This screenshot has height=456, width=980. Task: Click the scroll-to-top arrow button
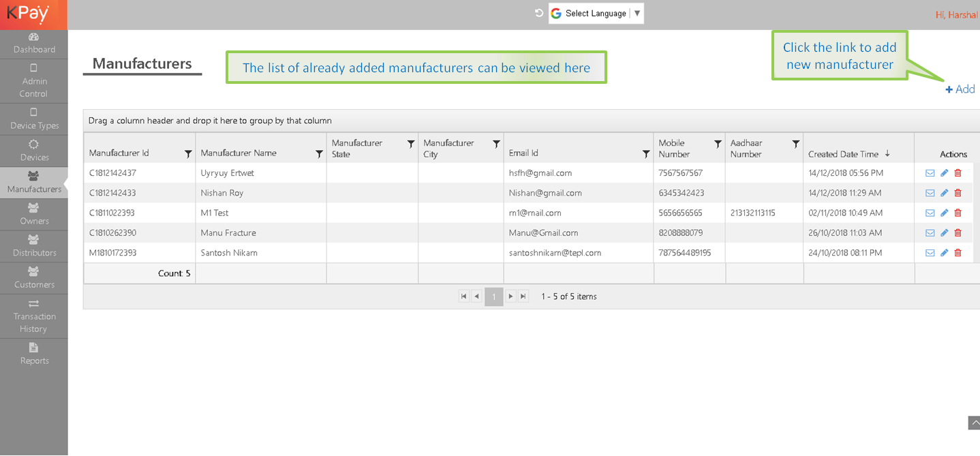[973, 423]
